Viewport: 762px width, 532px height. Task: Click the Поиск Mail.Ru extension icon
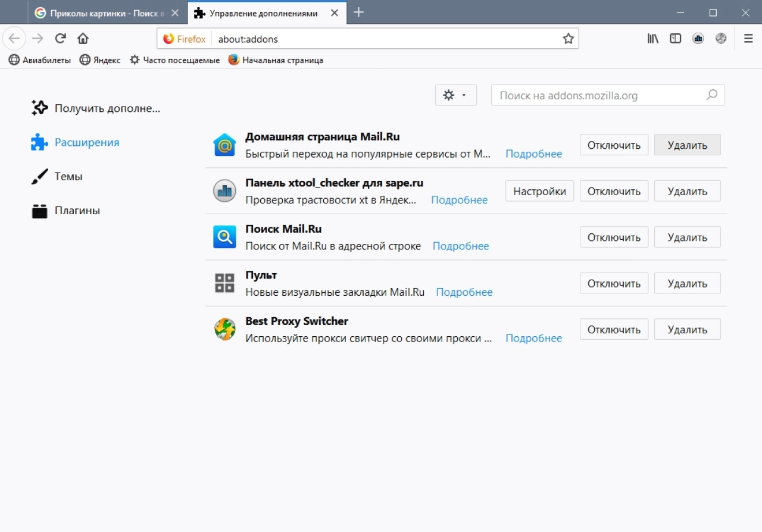tap(224, 237)
